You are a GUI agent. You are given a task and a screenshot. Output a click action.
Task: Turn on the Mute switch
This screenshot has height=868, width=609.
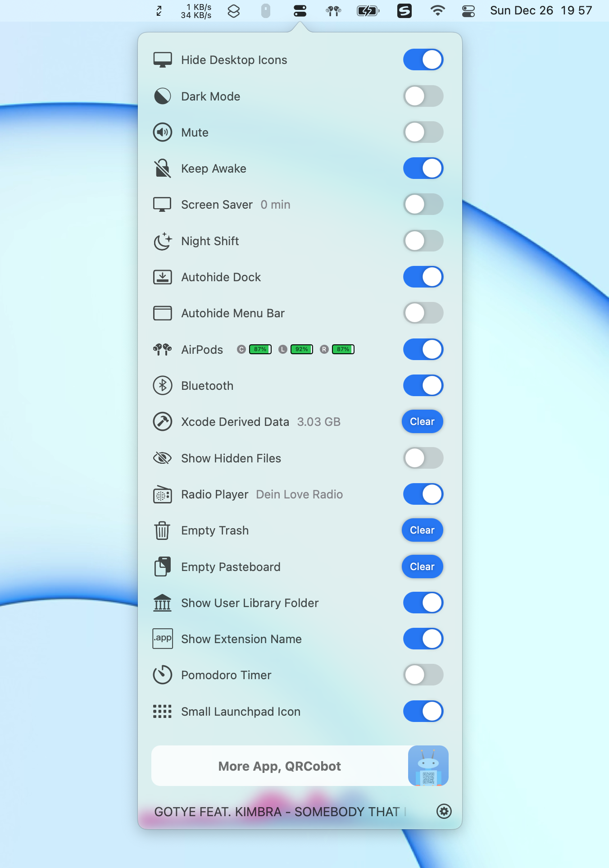tap(423, 132)
